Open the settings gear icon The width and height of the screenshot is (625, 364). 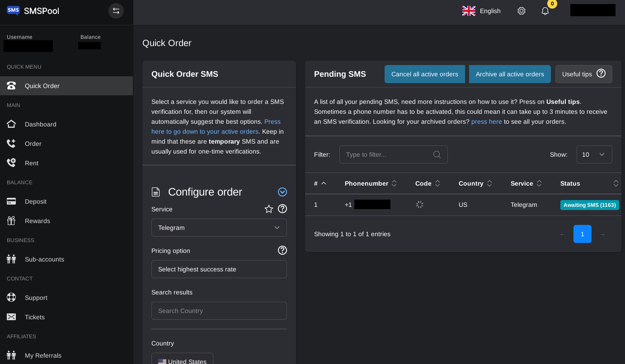coord(522,11)
